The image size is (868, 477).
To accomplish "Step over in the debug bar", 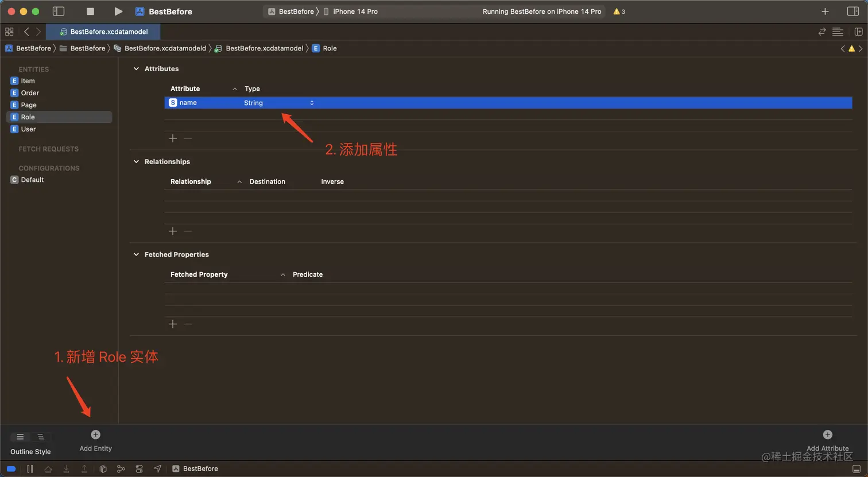I will coord(48,469).
